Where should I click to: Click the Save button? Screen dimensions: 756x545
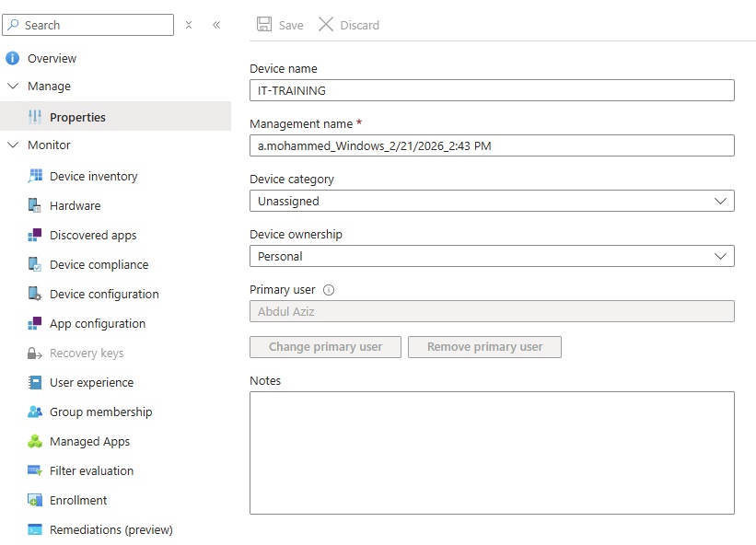click(x=280, y=25)
